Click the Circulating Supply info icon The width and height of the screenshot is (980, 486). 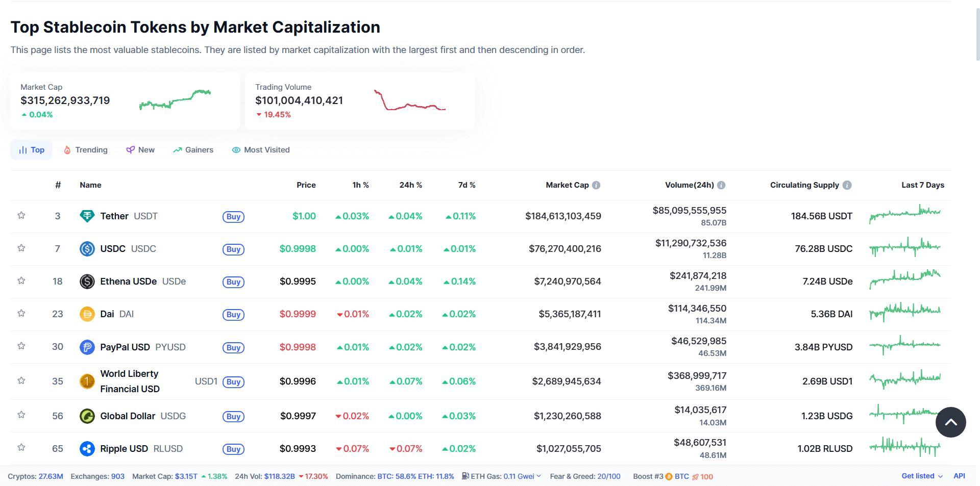[847, 185]
